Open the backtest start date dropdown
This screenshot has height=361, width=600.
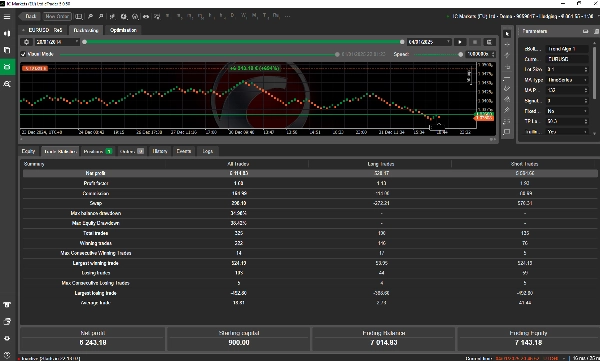click(x=57, y=42)
